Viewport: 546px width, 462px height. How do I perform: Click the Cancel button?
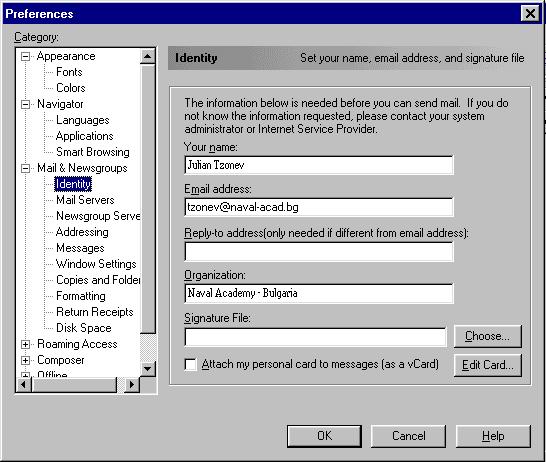click(x=408, y=436)
